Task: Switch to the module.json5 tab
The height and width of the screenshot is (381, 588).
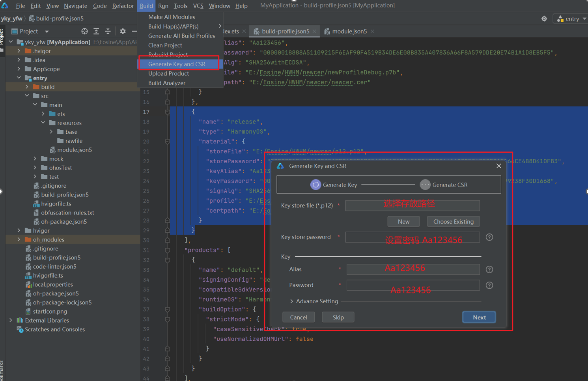Action: click(x=349, y=31)
